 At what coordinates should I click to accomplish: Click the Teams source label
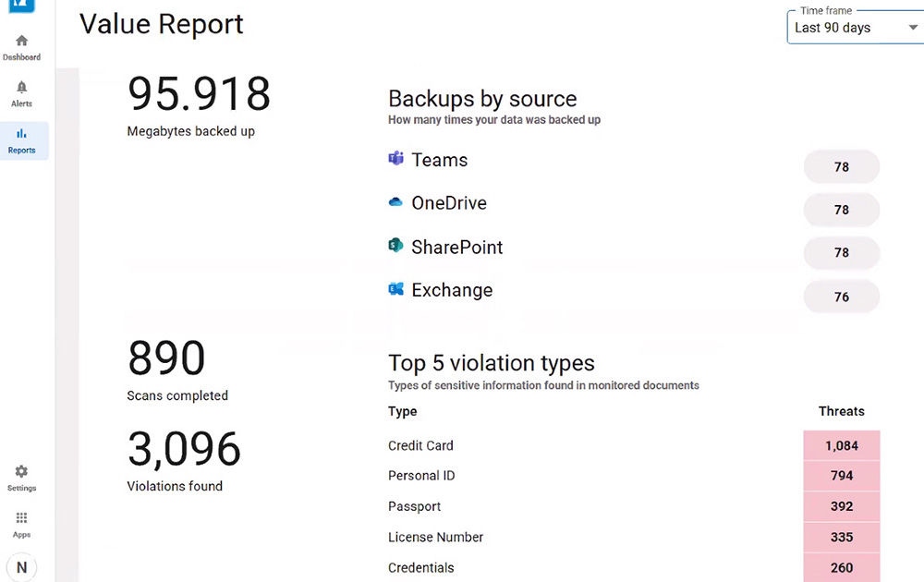click(440, 160)
